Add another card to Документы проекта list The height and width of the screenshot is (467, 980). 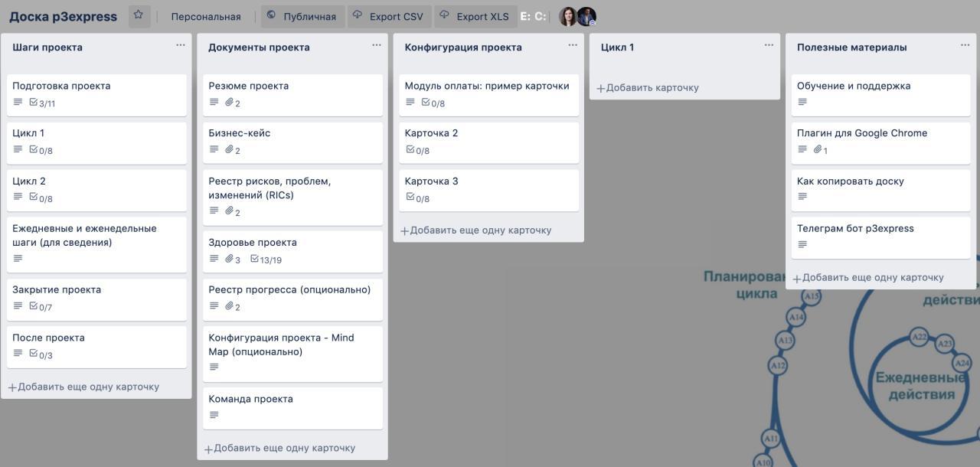click(x=280, y=448)
